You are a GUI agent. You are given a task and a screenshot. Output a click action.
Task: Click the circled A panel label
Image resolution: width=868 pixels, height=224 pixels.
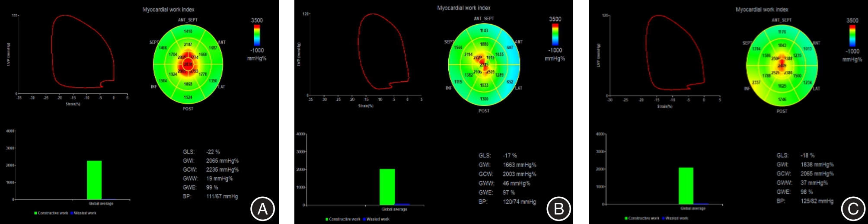(263, 209)
